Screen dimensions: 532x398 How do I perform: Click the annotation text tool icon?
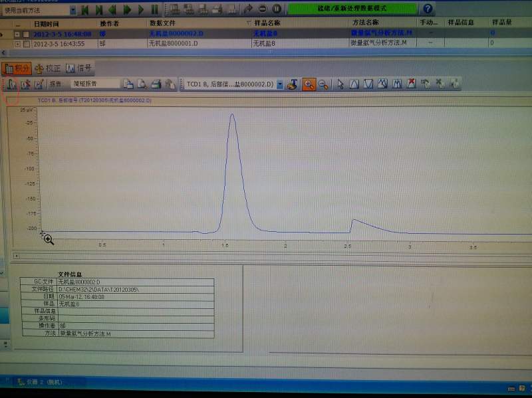[x=292, y=84]
